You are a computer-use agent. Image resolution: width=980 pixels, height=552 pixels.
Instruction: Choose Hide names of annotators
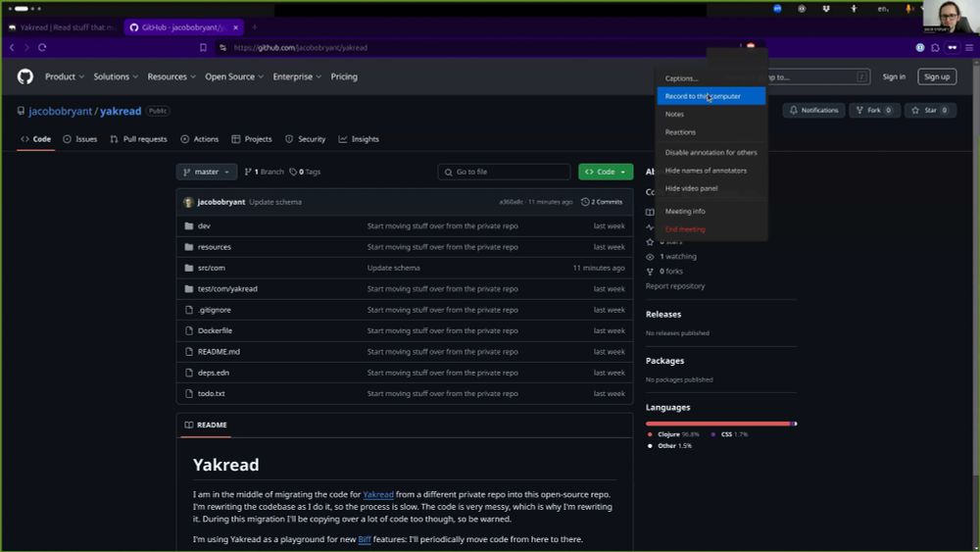(711, 171)
